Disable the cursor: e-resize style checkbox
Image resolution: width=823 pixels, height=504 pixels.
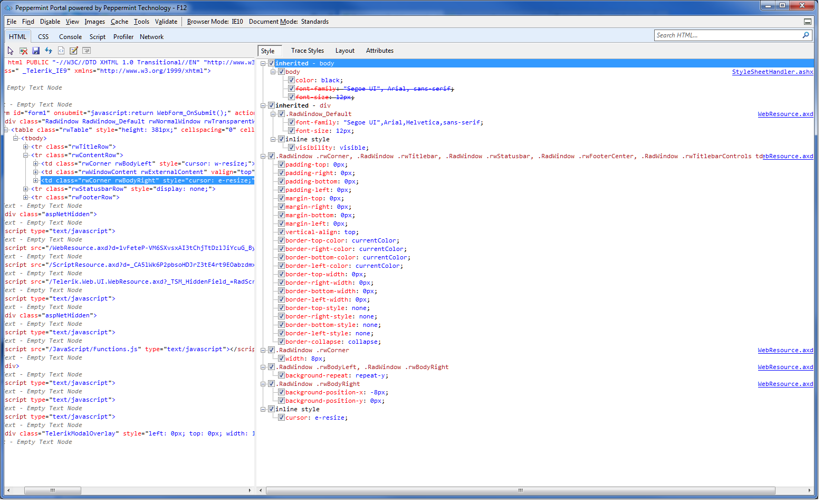(x=281, y=418)
